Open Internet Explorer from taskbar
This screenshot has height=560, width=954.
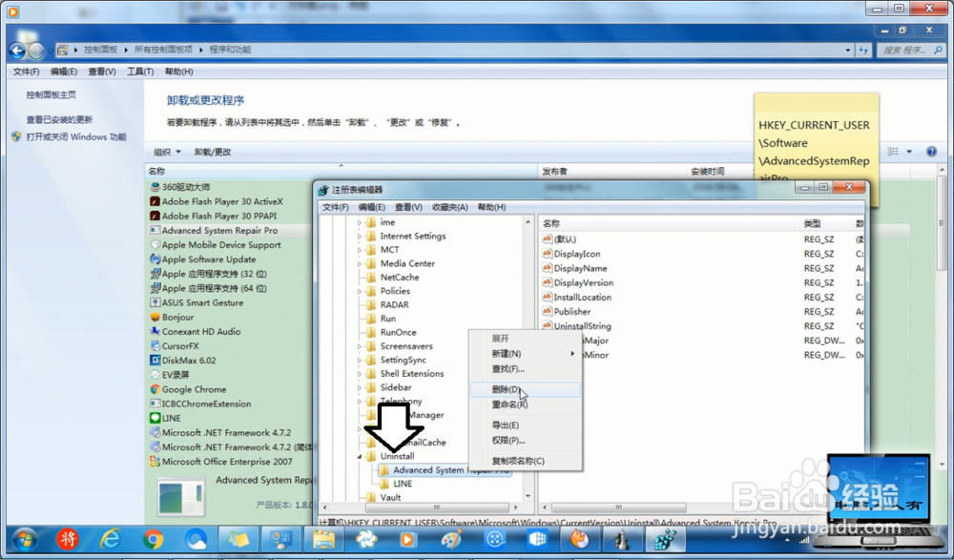click(110, 539)
